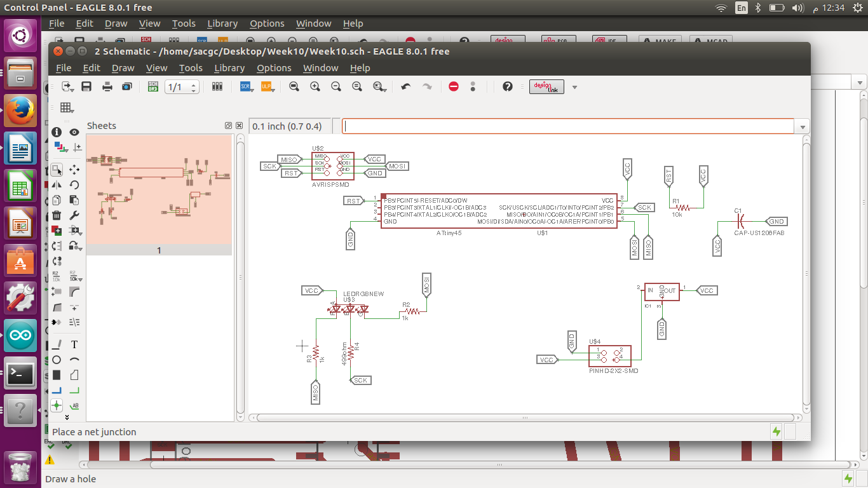Detach the Sheets panel float button
Image resolution: width=868 pixels, height=488 pixels.
(228, 126)
